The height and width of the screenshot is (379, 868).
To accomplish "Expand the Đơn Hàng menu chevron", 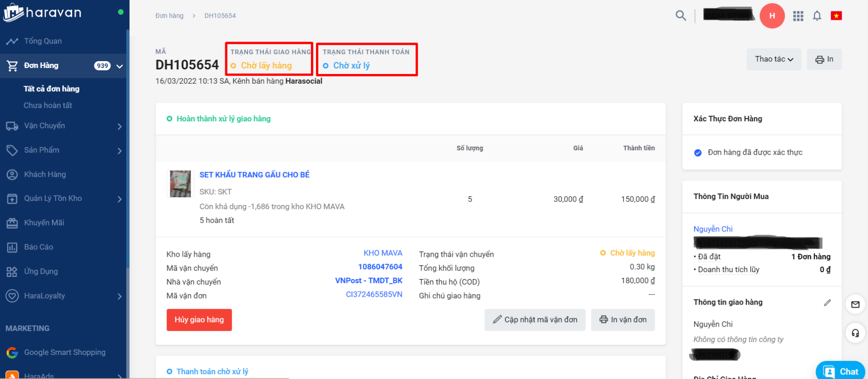I will pyautogui.click(x=119, y=66).
